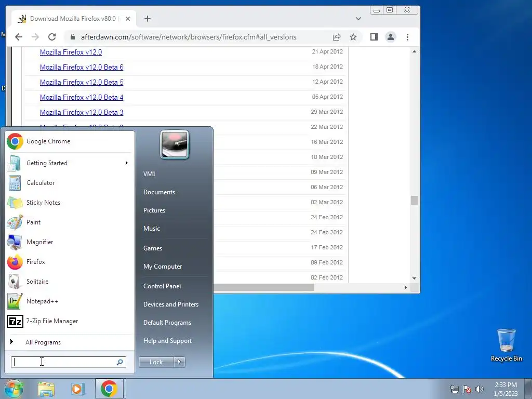
Task: Bookmark this page with star icon
Action: [353, 37]
